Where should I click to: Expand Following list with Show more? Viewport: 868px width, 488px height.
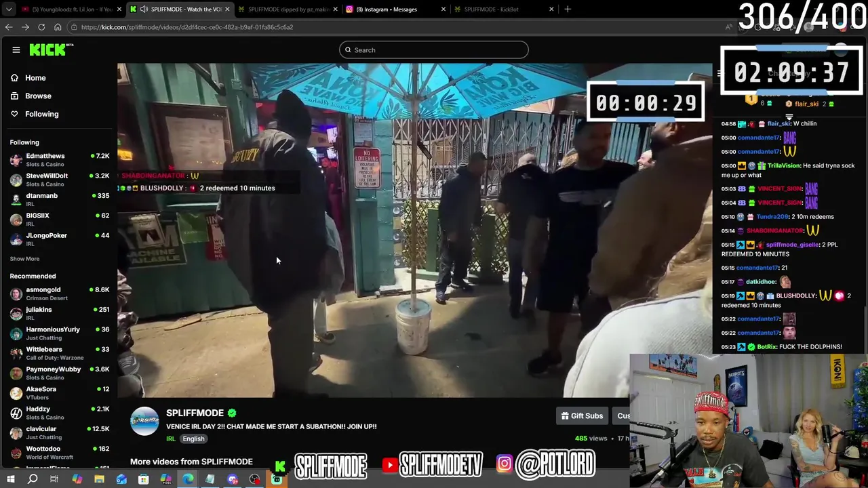tap(24, 259)
